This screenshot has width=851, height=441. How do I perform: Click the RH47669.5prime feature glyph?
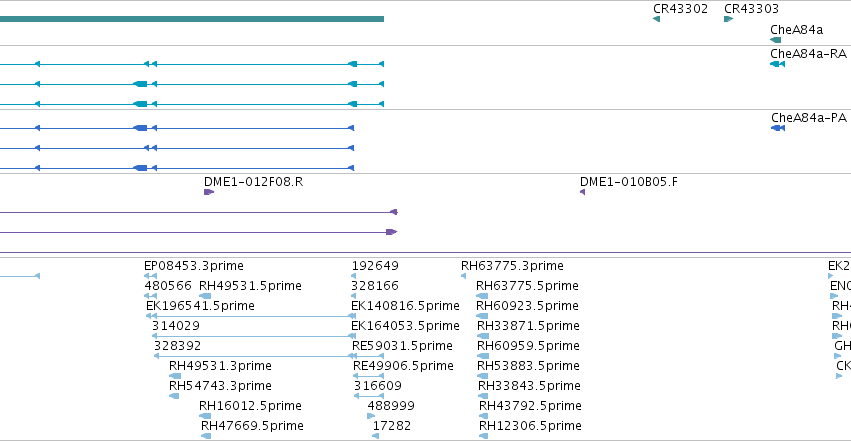coord(206,436)
